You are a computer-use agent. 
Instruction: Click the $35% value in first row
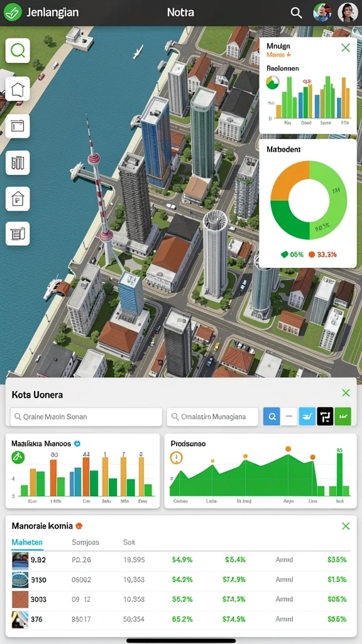click(x=337, y=560)
